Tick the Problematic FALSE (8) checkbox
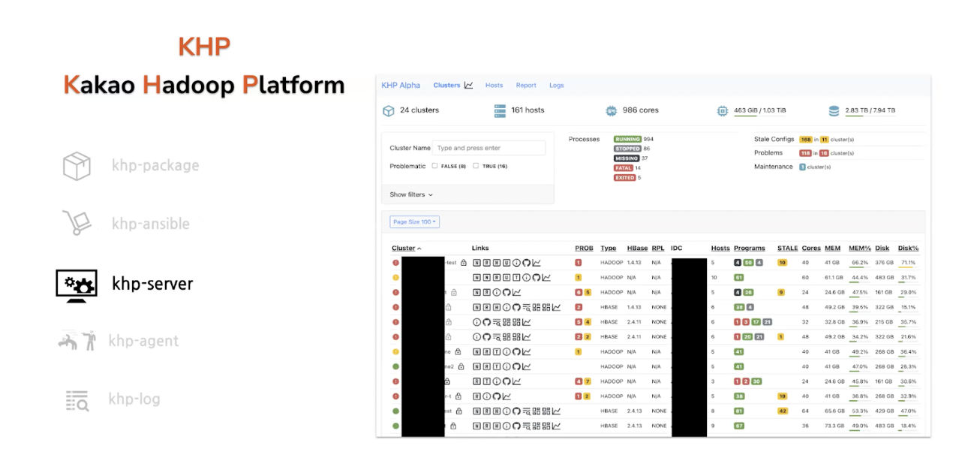Screen dimensions: 980x470 click(435, 166)
